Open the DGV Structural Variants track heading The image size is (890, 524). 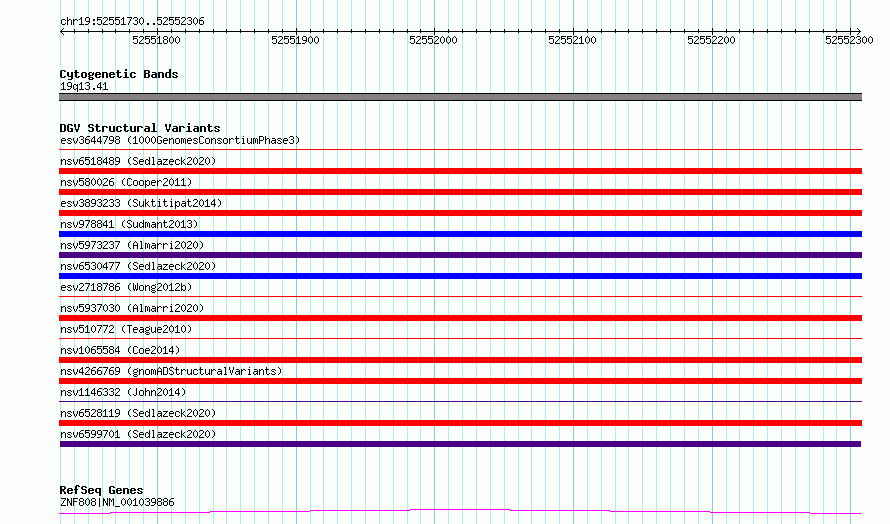(140, 128)
